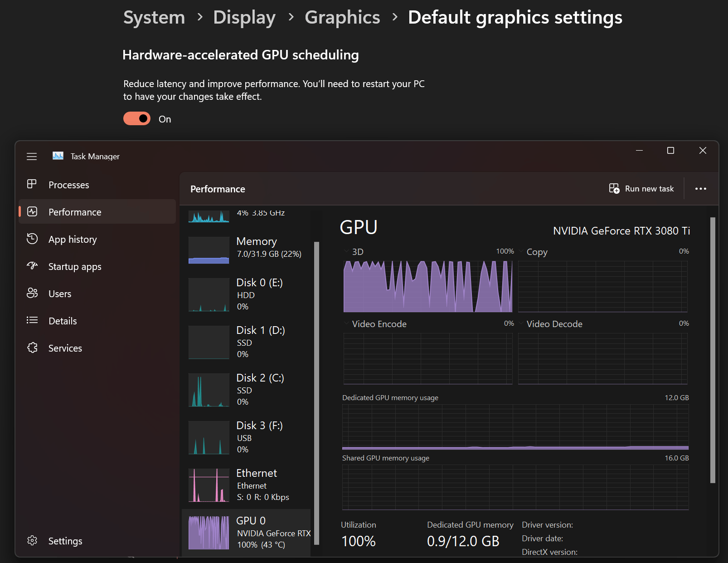This screenshot has width=728, height=563.
Task: Open the Services page
Action: coord(65,348)
